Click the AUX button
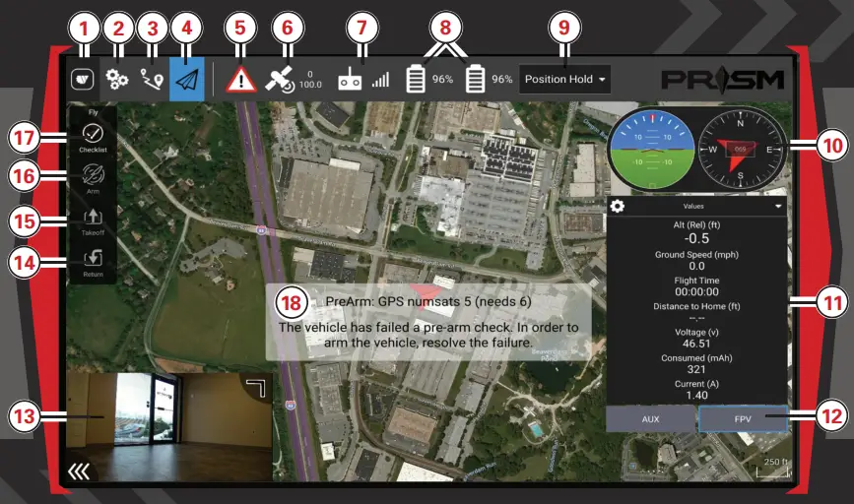Image resolution: width=854 pixels, height=504 pixels. [x=650, y=419]
